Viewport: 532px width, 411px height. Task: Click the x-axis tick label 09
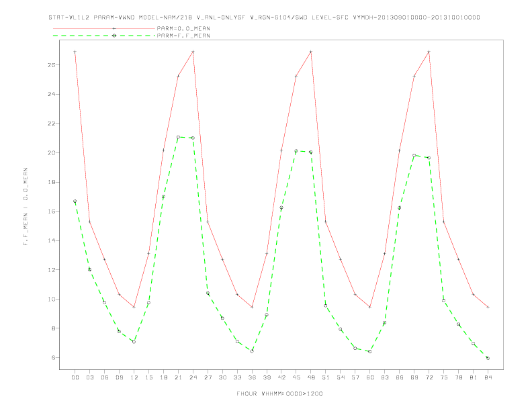(119, 377)
